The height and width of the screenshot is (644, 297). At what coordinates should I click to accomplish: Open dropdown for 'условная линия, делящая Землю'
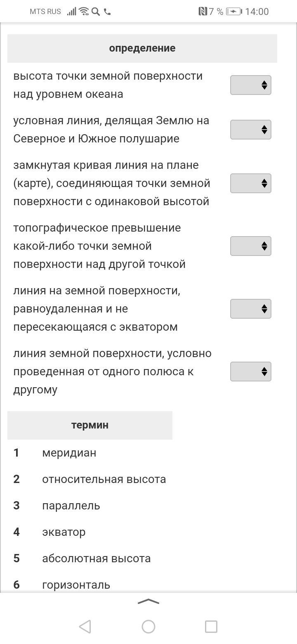coord(250,130)
